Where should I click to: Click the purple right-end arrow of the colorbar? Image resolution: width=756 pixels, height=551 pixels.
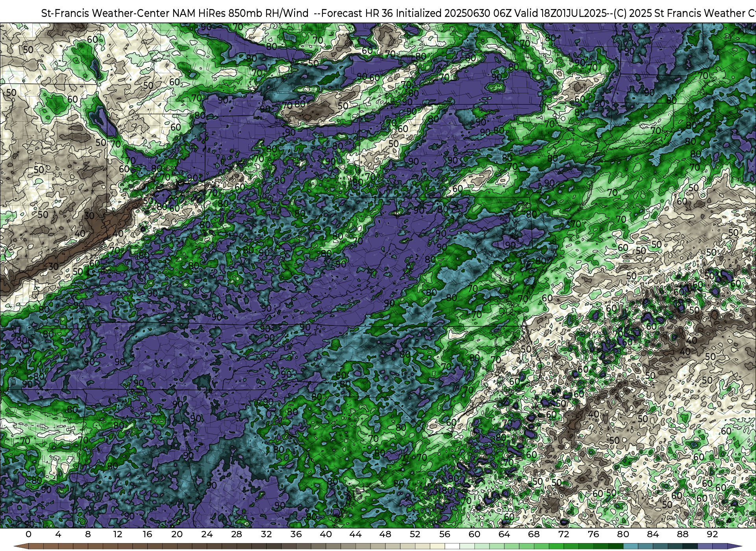click(734, 546)
